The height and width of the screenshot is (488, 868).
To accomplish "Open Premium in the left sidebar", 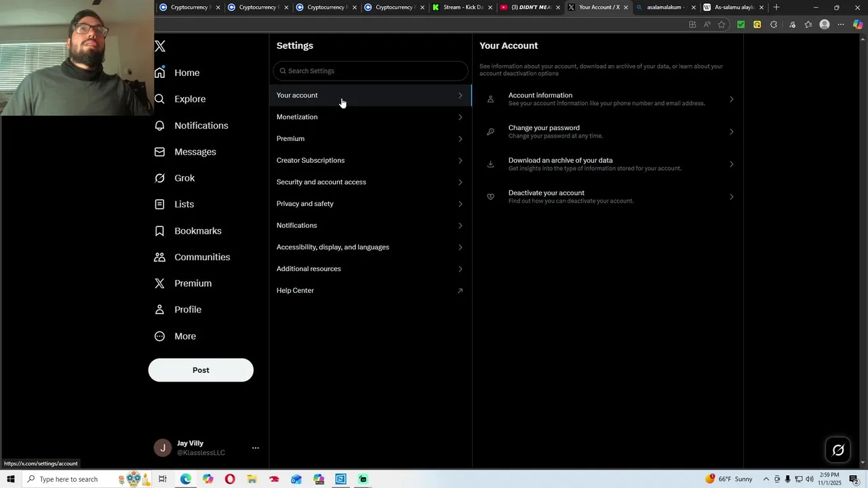I will (x=183, y=283).
